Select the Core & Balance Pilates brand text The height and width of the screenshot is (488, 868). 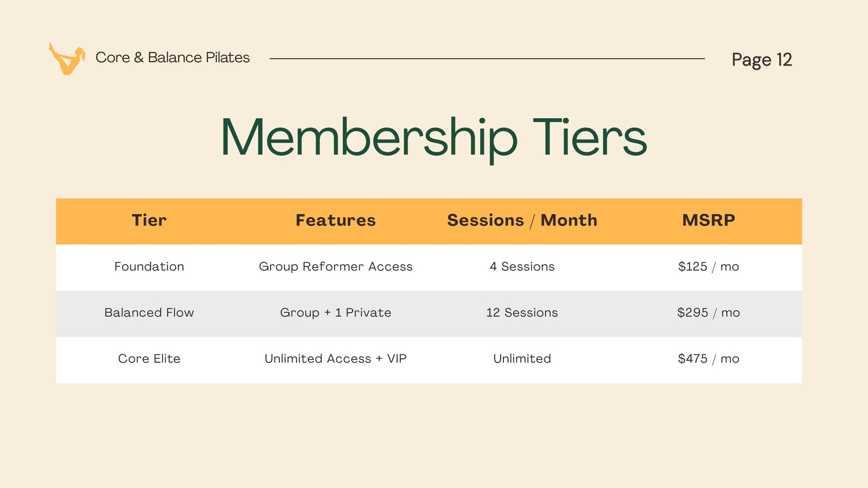(x=173, y=57)
